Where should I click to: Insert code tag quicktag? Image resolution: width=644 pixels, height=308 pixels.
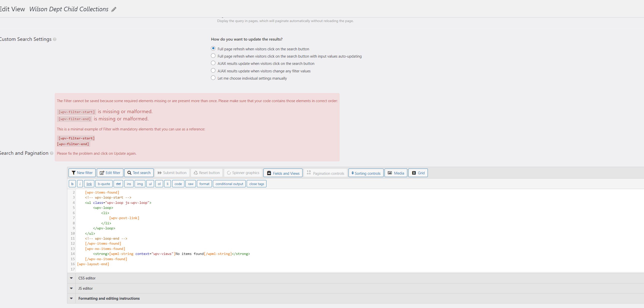[178, 184]
